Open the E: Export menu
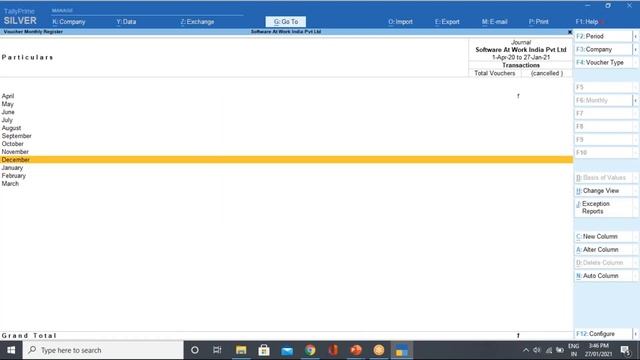This screenshot has height=360, width=640. [x=447, y=22]
